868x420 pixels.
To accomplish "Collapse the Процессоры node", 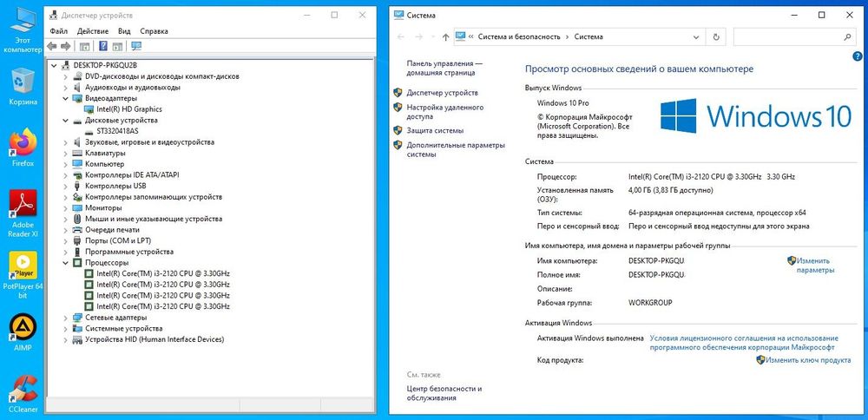I will click(x=65, y=263).
